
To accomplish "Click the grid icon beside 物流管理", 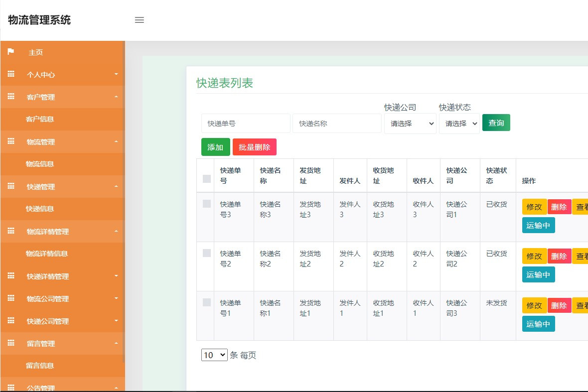I will pyautogui.click(x=11, y=141).
